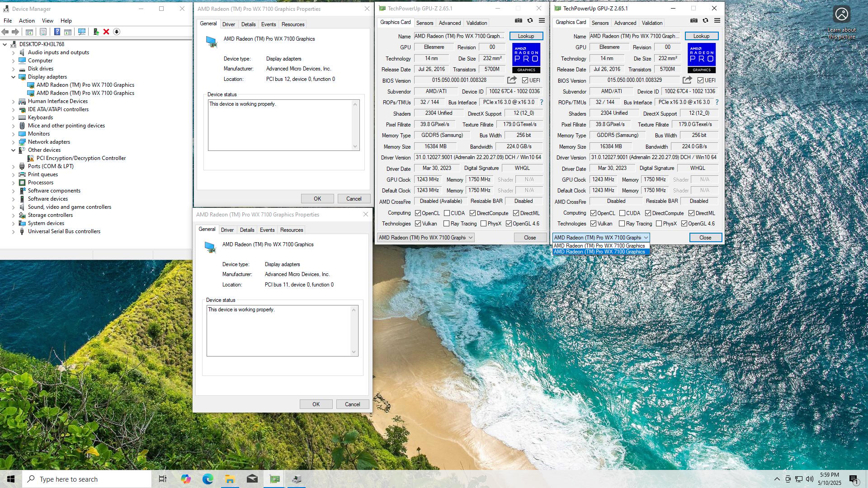Toggle the UEFI checkbox in left GPU-Z
Viewport: 868px width, 488px height.
pyautogui.click(x=525, y=80)
